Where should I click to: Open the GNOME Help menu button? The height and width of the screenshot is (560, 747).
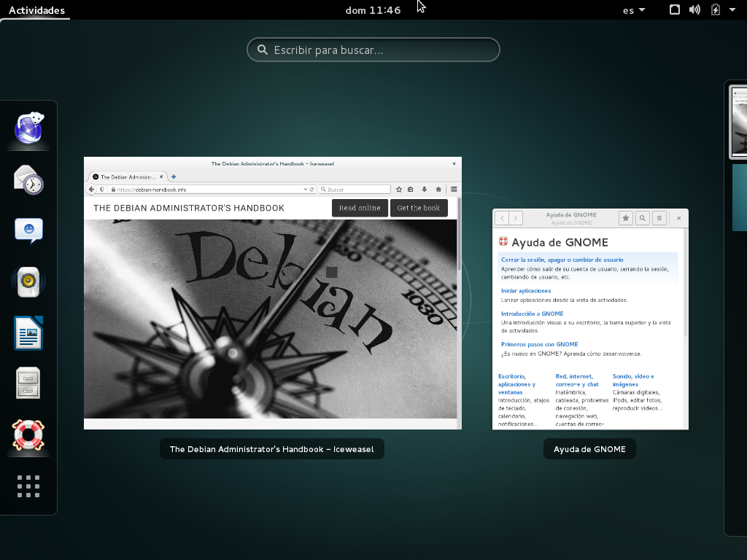point(659,218)
